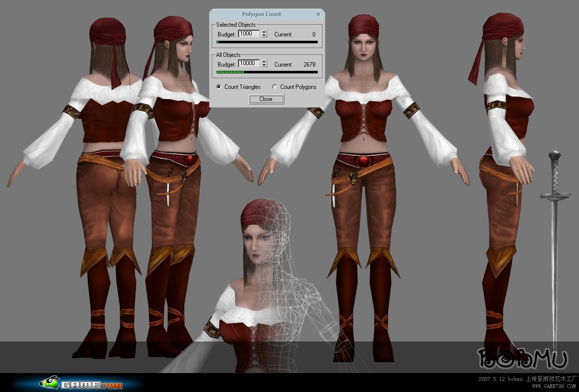Click the Close button in Polygon Count
This screenshot has width=579, height=392.
pos(266,99)
